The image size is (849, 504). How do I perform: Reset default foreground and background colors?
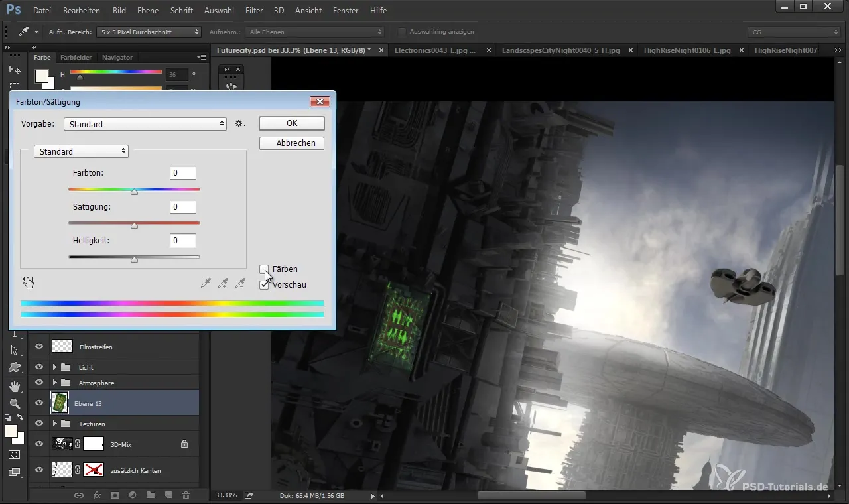8,418
